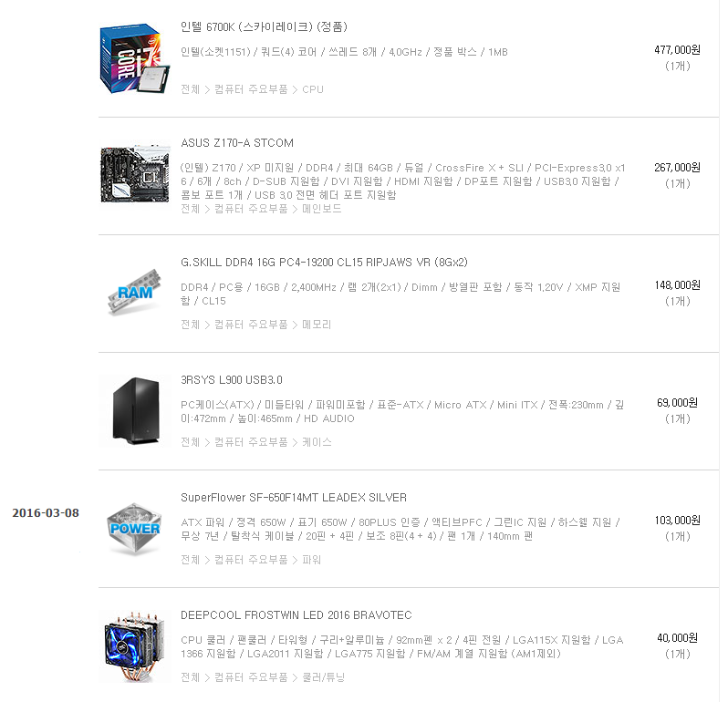Go to the 파워 category breadcrumb
This screenshot has width=728, height=702.
(x=311, y=560)
